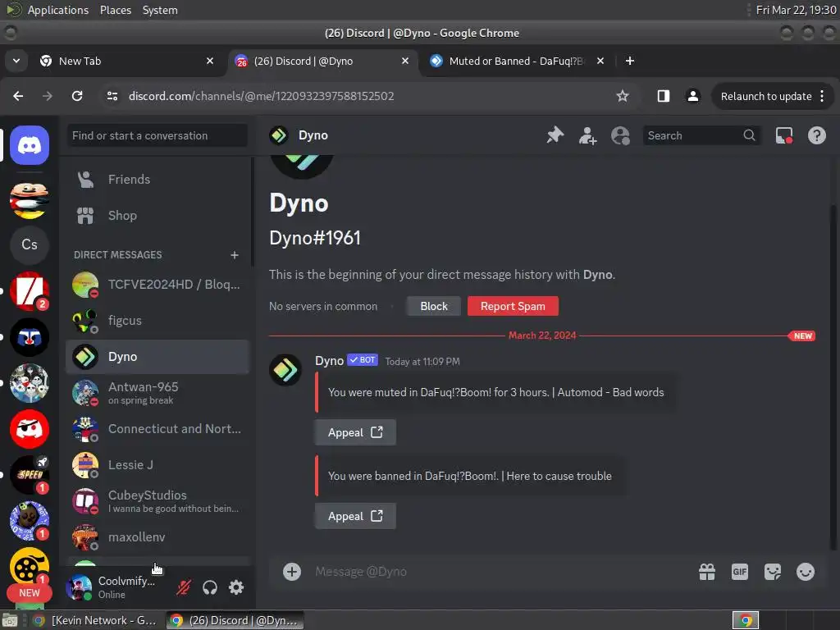
Task: Open DM with figcus
Action: pyautogui.click(x=157, y=321)
